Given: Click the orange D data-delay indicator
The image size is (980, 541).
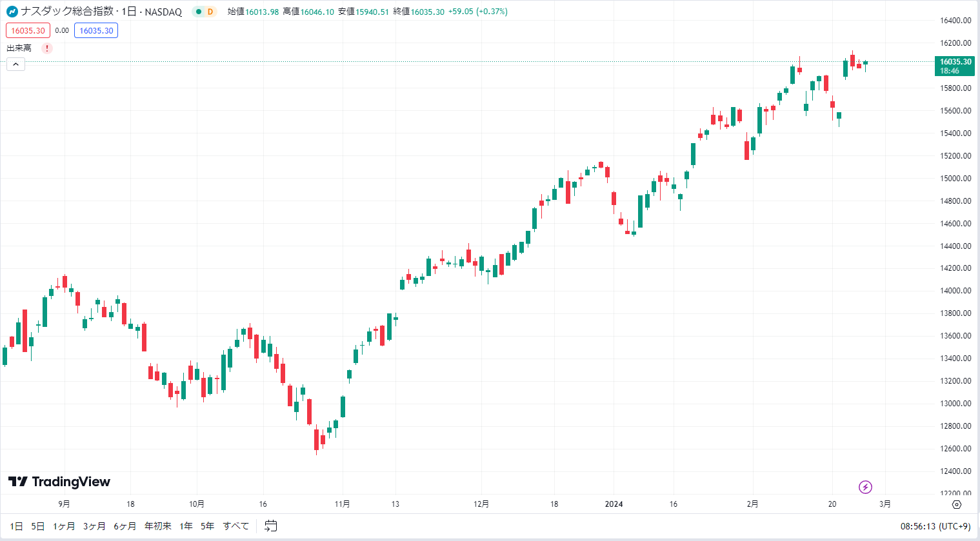Looking at the screenshot, I should 210,12.
